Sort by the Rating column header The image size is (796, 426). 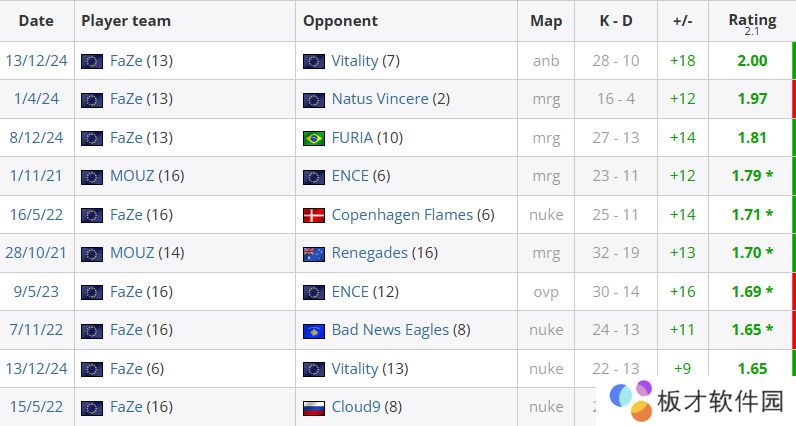click(x=752, y=20)
